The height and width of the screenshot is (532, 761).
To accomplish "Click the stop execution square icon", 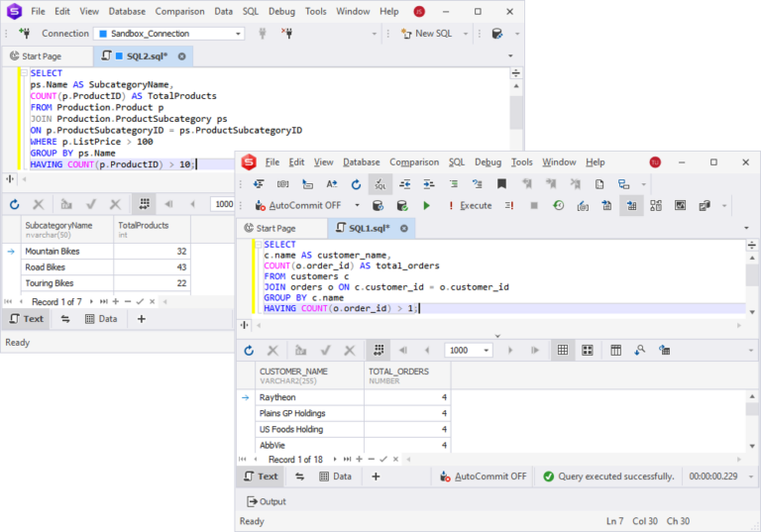I will coord(534,205).
